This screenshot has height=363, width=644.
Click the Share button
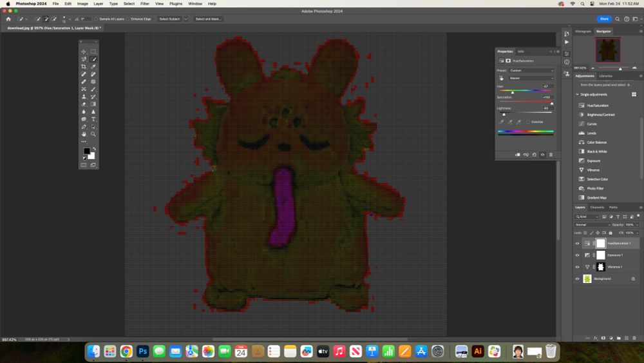click(604, 19)
